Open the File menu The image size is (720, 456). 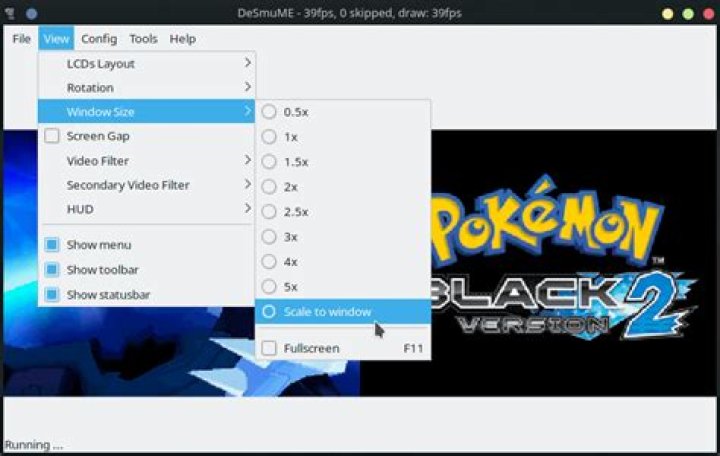tap(21, 39)
